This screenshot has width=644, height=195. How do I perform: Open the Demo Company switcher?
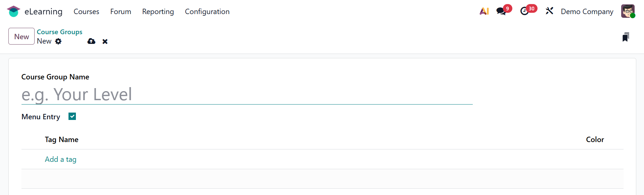587,11
